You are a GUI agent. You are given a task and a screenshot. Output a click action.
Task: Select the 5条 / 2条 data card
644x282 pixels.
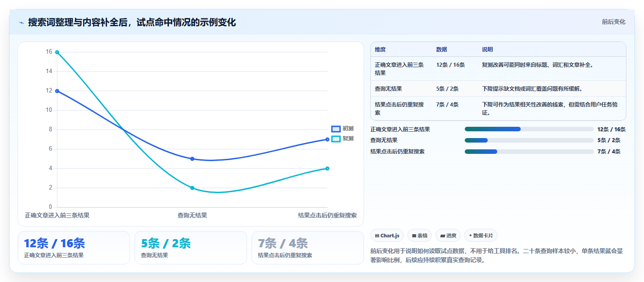[191, 248]
